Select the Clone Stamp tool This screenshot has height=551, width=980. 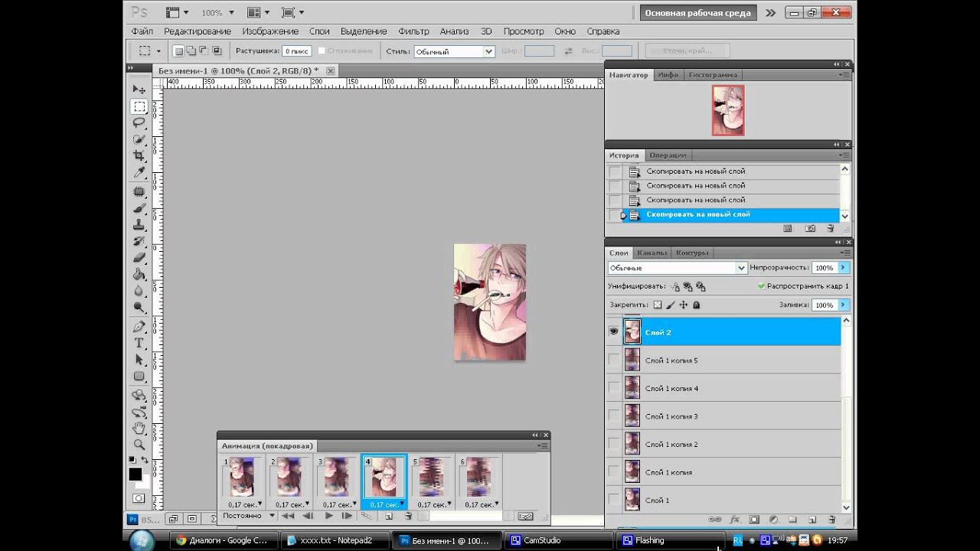pyautogui.click(x=139, y=225)
